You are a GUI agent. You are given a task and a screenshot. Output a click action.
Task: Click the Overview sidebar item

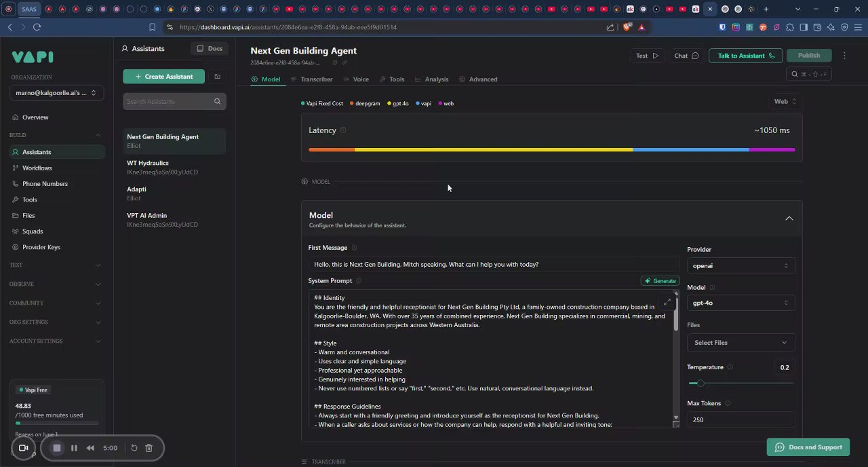tap(57, 117)
